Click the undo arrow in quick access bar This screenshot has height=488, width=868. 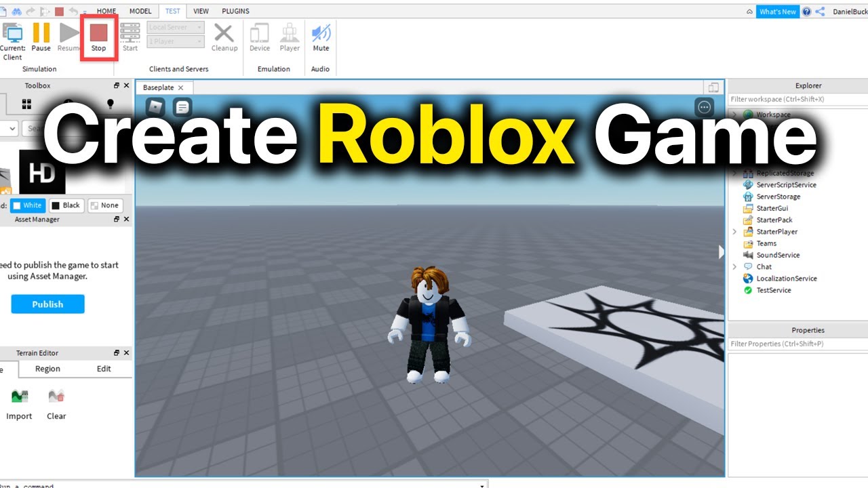coord(73,11)
